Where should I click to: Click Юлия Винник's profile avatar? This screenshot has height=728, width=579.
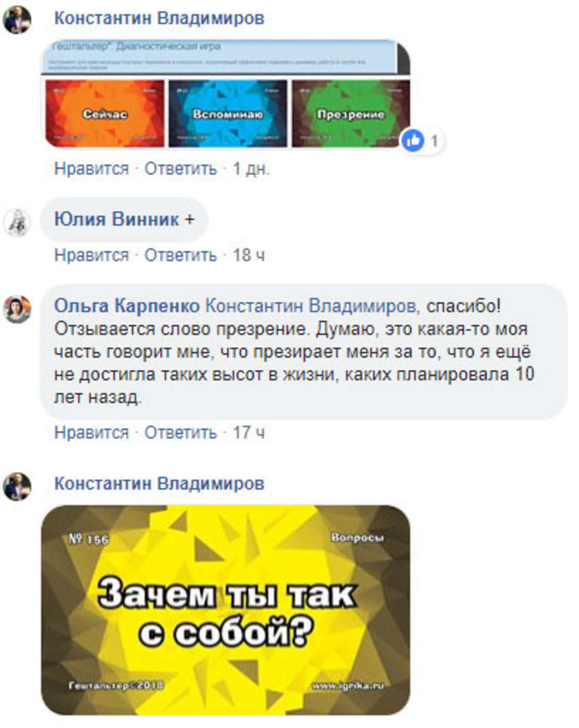click(17, 222)
